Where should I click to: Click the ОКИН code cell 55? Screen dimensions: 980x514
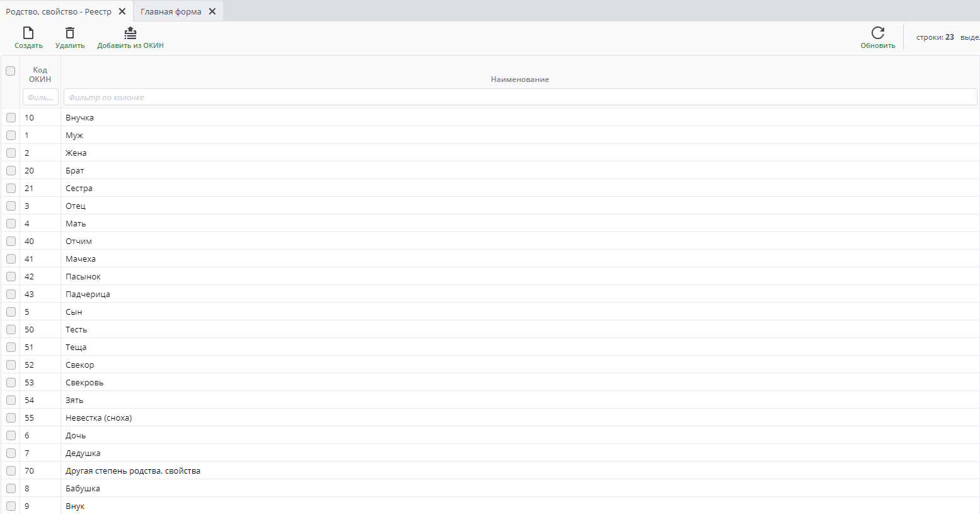click(40, 418)
